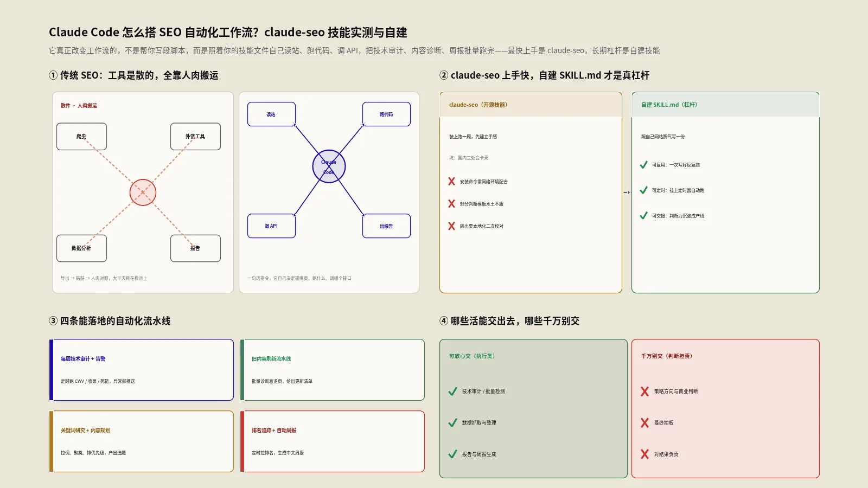Click the blue Claude Code center circle
The width and height of the screenshot is (868, 488).
[x=329, y=166]
